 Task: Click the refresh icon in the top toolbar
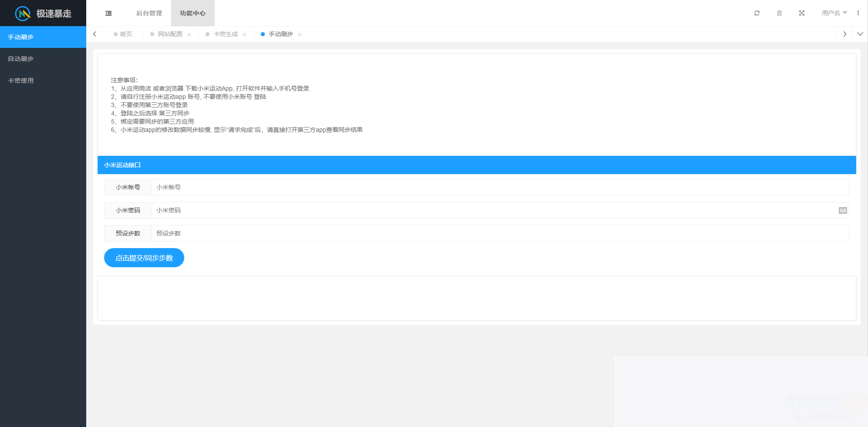point(757,13)
